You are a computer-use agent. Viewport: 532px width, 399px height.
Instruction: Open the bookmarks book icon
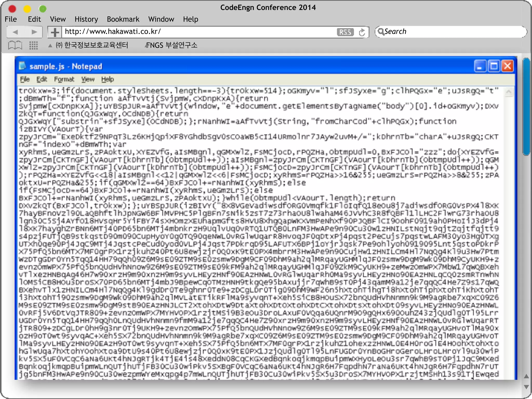click(x=15, y=45)
